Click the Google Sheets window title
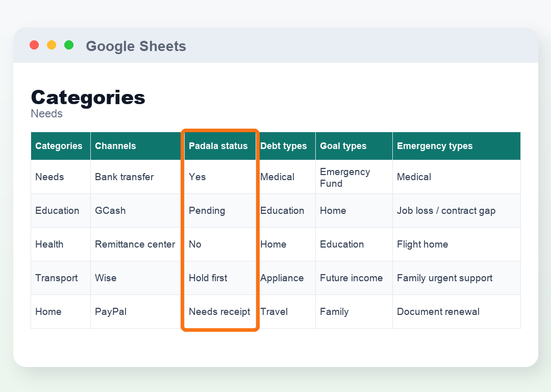 (136, 46)
